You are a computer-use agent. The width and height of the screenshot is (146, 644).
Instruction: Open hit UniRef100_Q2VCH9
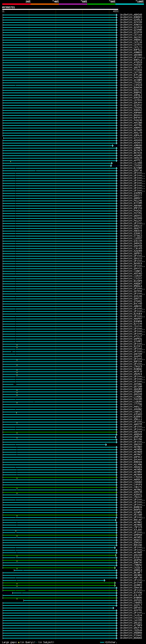click(x=131, y=22)
